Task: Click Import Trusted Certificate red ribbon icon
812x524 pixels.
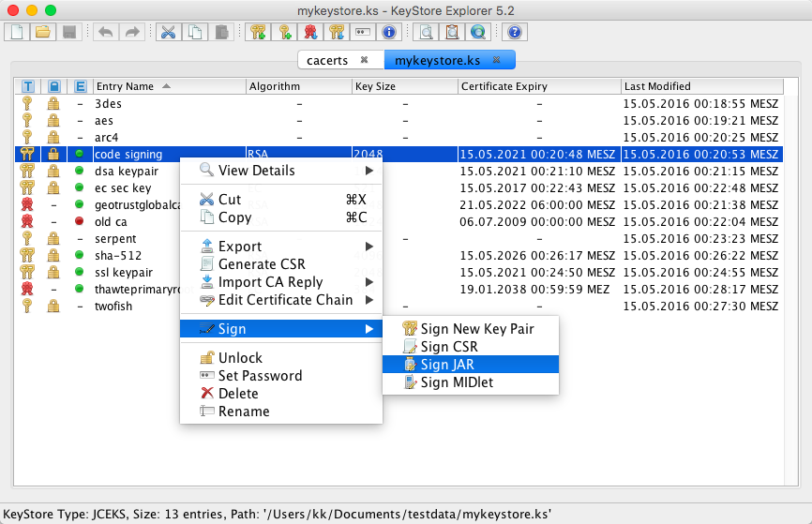Action: point(310,32)
